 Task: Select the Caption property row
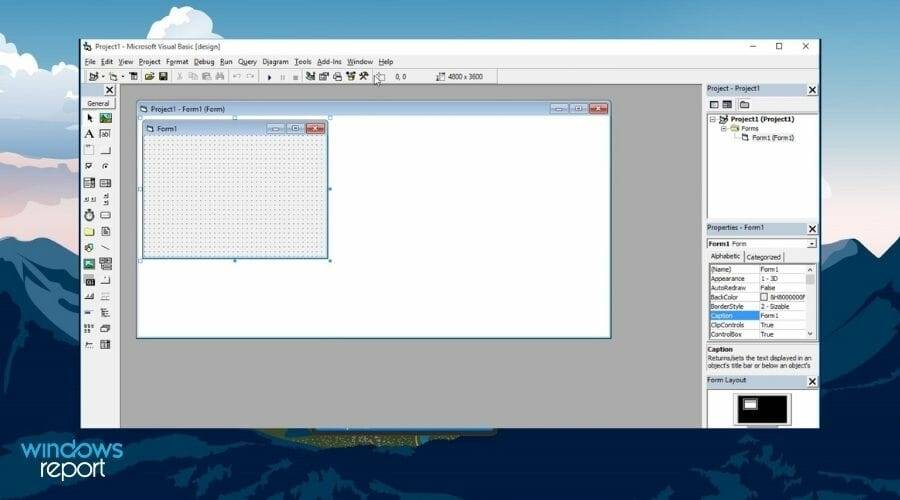tap(757, 316)
